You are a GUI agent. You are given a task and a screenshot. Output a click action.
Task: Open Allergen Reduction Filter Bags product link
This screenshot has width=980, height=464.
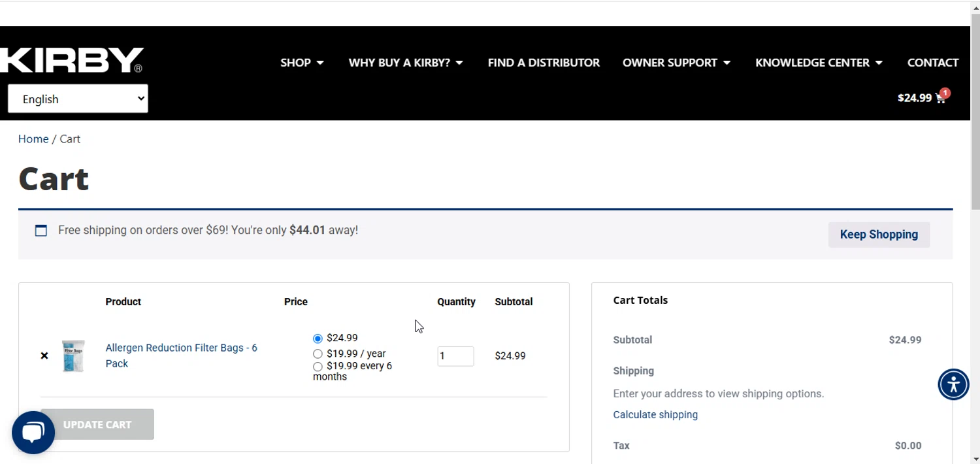(x=182, y=356)
